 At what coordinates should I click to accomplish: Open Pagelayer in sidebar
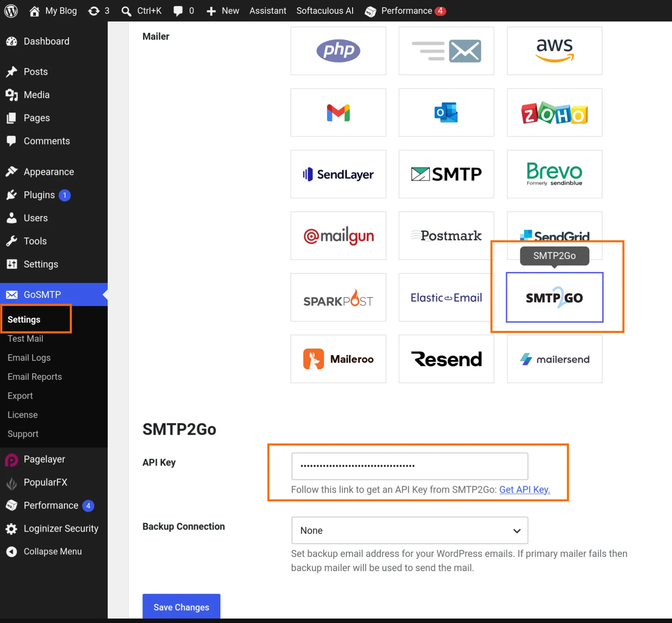[54, 459]
